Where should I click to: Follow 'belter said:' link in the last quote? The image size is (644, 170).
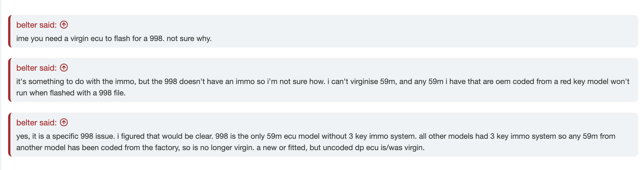point(37,122)
